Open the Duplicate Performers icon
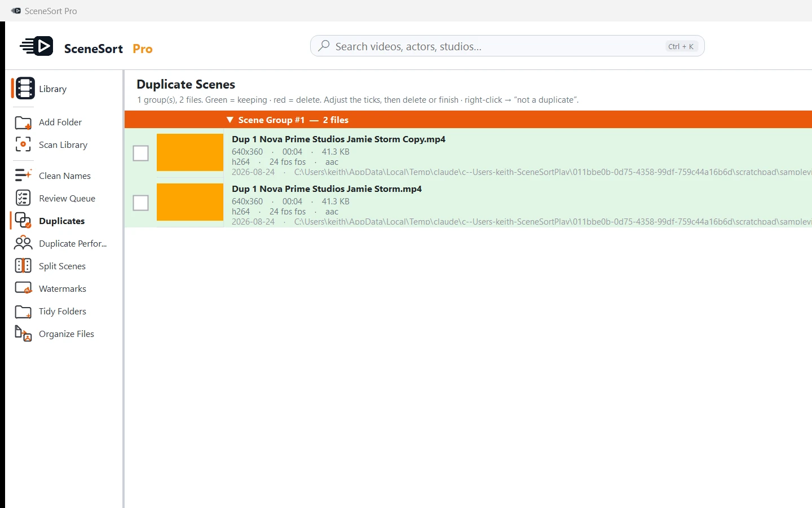The width and height of the screenshot is (812, 508). point(23,243)
